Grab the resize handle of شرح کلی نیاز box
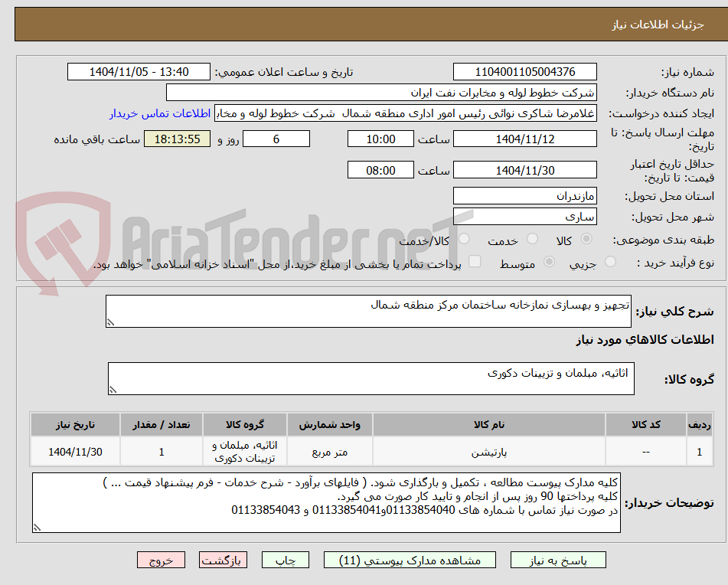Screen dimensions: 728x585 110,322
